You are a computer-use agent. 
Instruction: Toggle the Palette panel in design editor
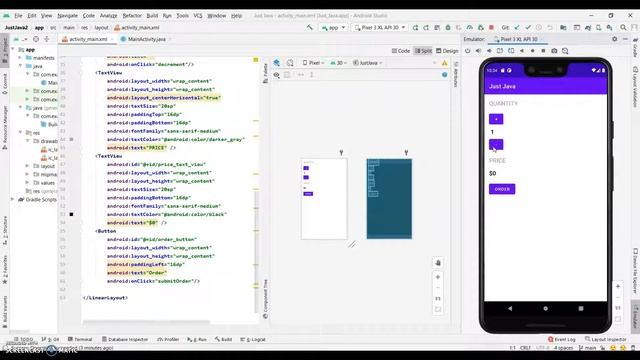(x=265, y=73)
